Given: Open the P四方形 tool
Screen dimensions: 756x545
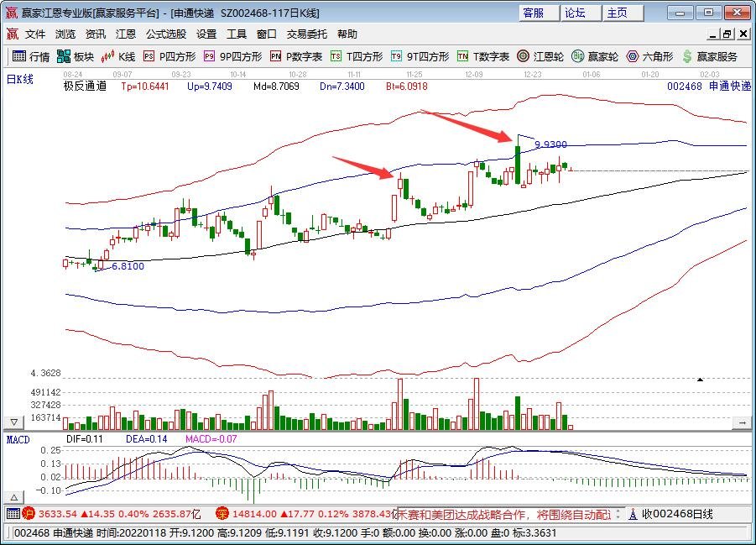Looking at the screenshot, I should tap(169, 56).
